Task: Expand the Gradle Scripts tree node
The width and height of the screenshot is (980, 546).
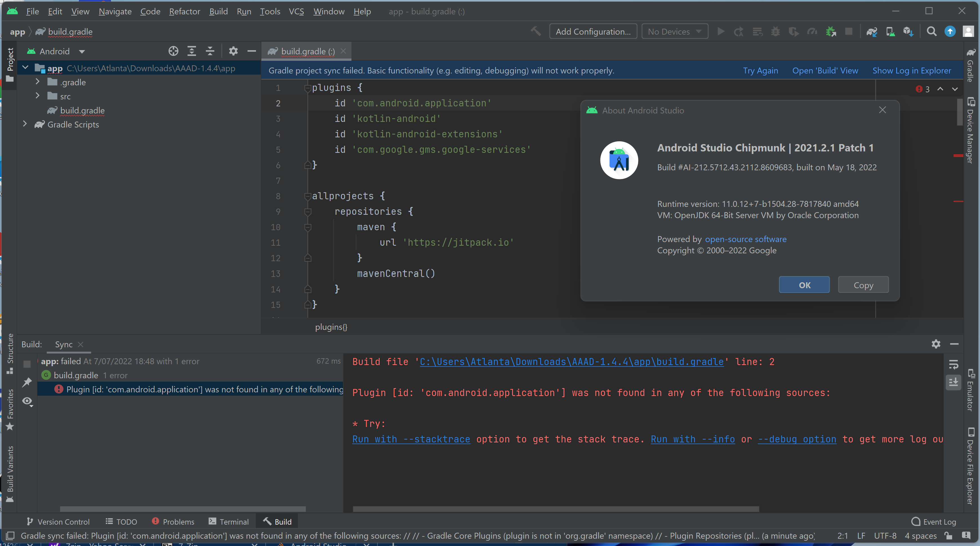Action: 25,124
